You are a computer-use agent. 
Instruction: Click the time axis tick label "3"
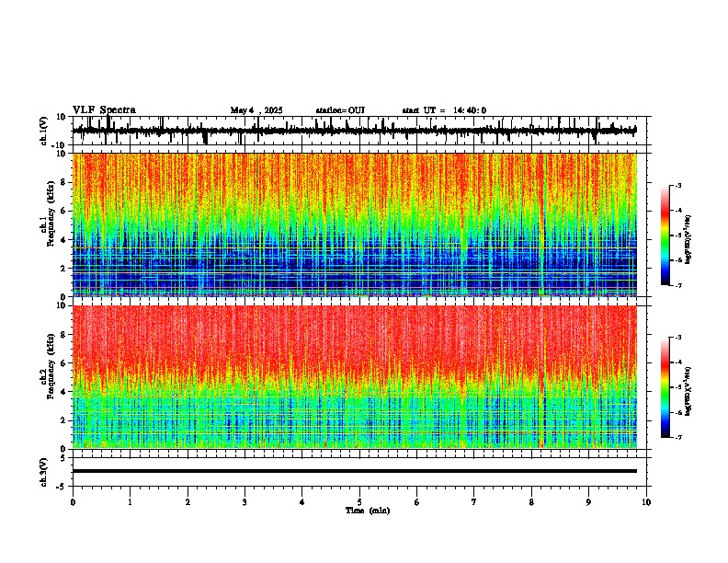pyautogui.click(x=245, y=502)
